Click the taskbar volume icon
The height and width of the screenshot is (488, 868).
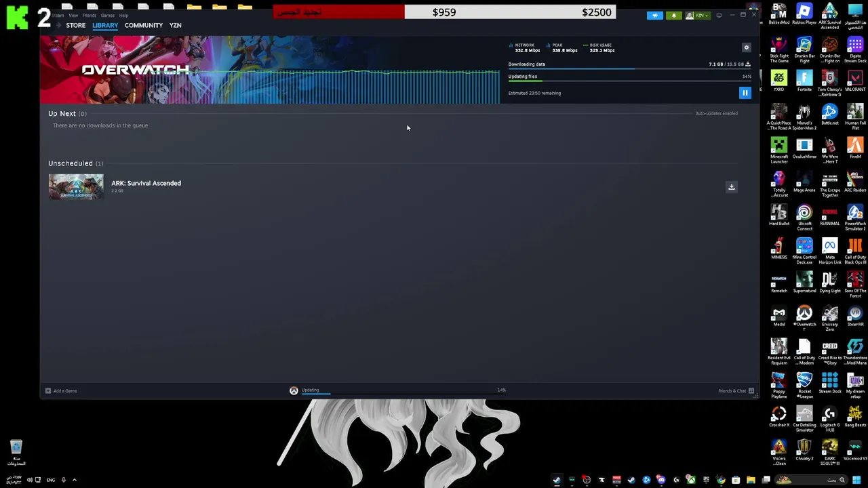point(30,480)
